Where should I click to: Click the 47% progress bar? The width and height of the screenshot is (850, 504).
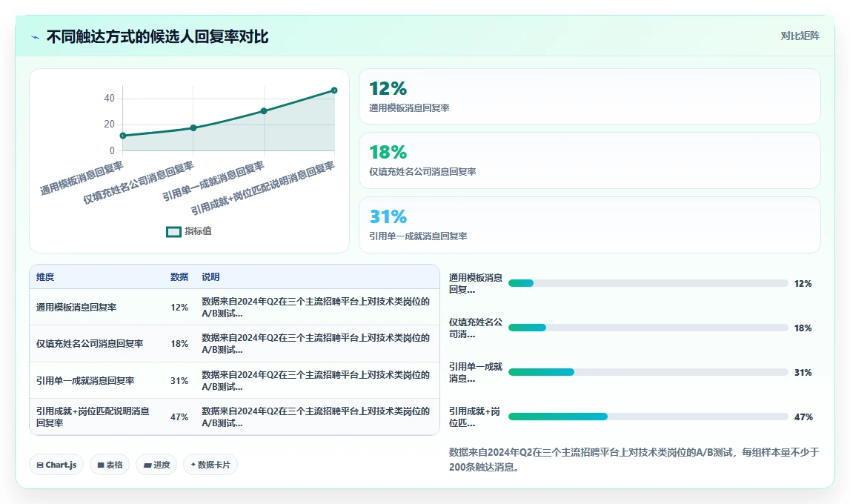648,417
